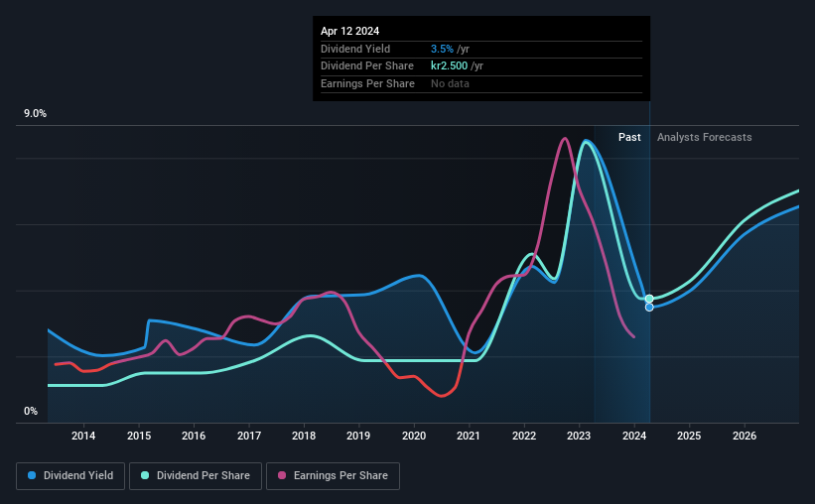815x504 pixels.
Task: Click the pink earnings peak near 2023
Action: pyautogui.click(x=565, y=139)
